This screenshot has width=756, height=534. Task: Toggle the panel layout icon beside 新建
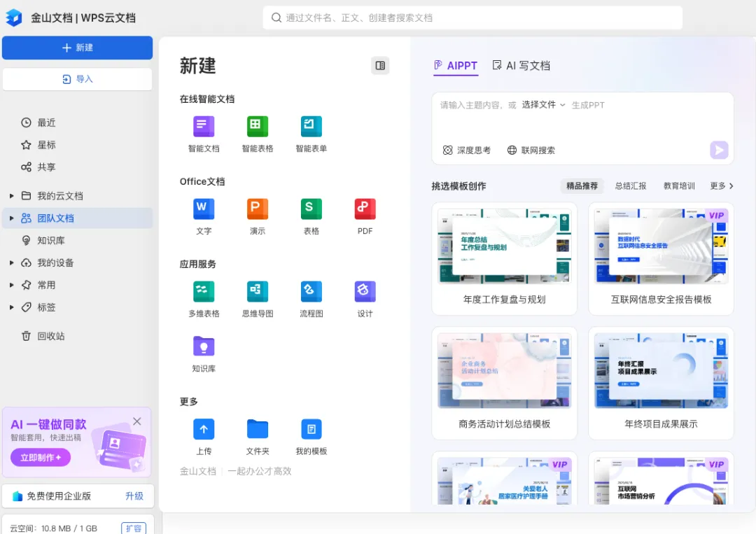click(380, 66)
